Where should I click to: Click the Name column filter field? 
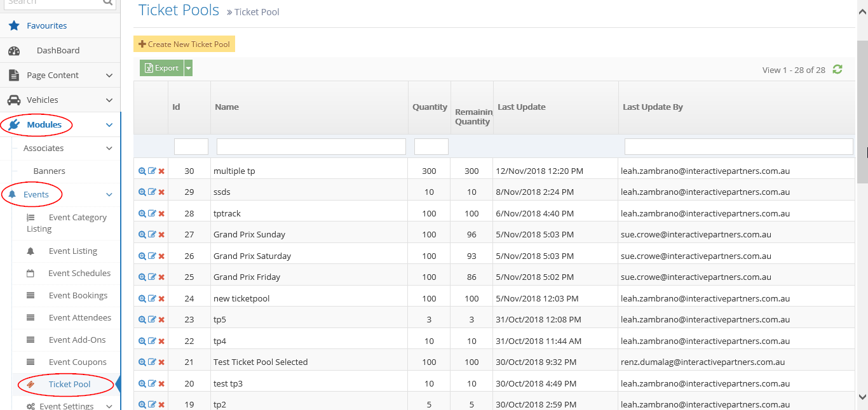(x=311, y=147)
